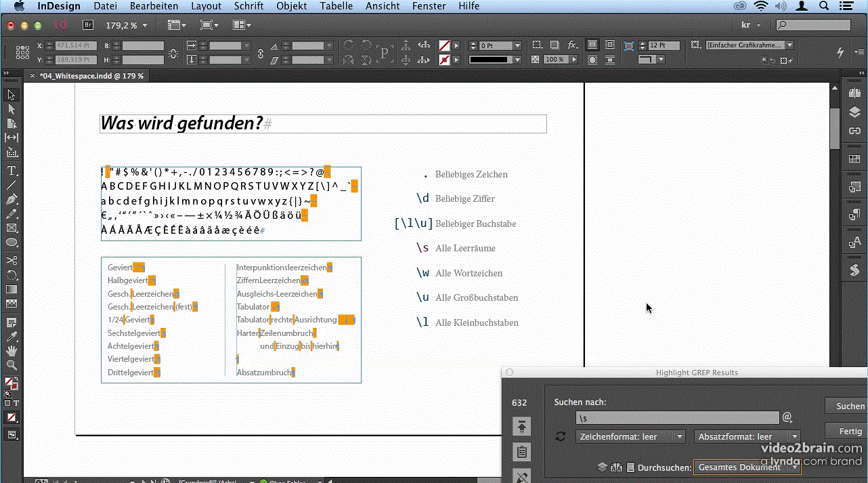The width and height of the screenshot is (868, 483).
Task: Open Adobe Bridge with Br icon
Action: point(88,25)
